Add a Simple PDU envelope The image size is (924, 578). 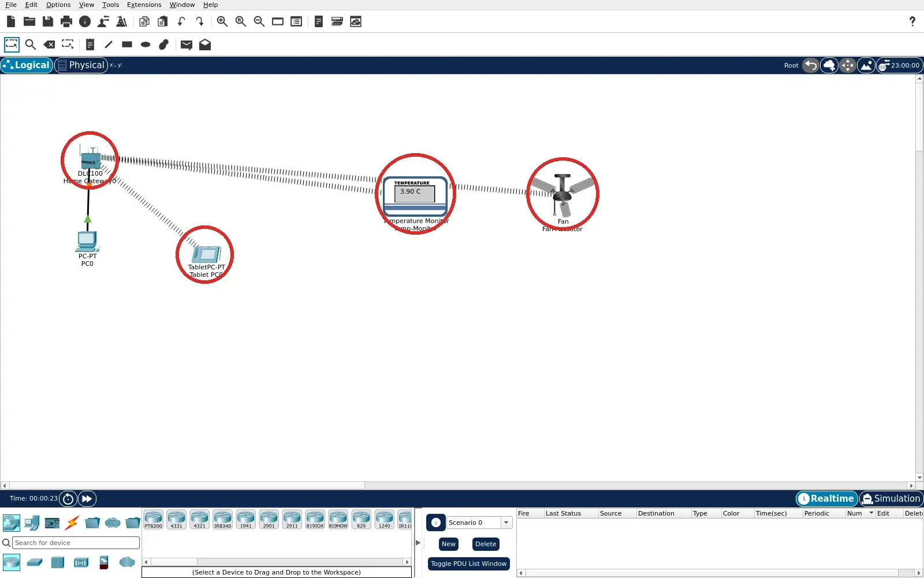[x=186, y=45]
